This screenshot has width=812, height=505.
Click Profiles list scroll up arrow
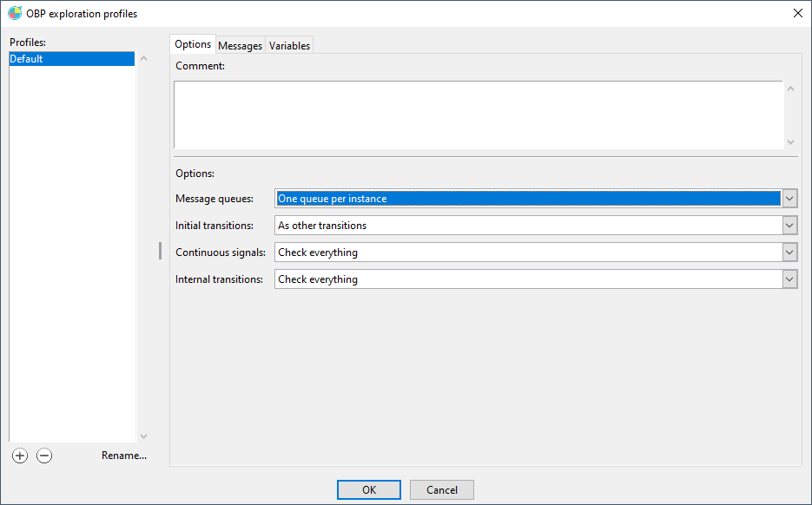coord(144,58)
